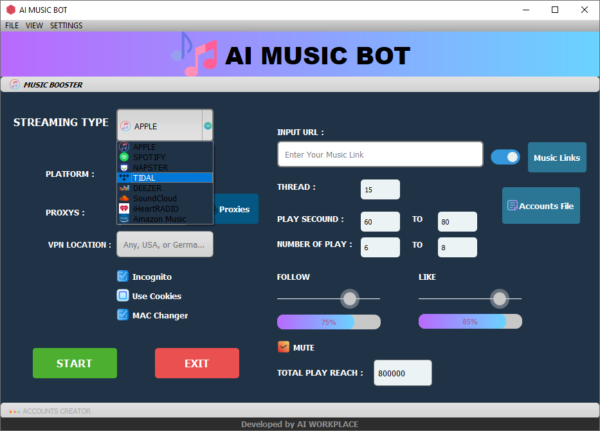Select APPLE from the streaming list
The image size is (600, 431).
click(x=165, y=147)
